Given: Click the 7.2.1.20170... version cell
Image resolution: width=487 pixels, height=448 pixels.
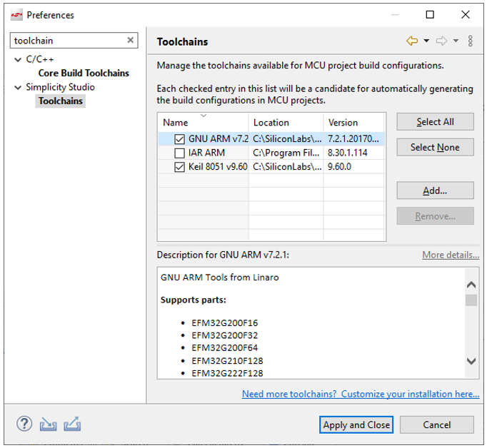Looking at the screenshot, I should coord(353,138).
